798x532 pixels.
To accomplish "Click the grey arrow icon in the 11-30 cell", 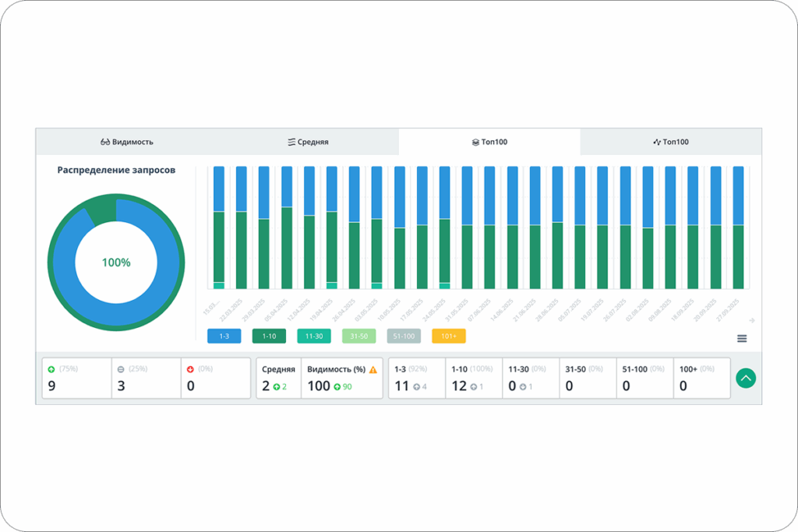I will pyautogui.click(x=523, y=386).
